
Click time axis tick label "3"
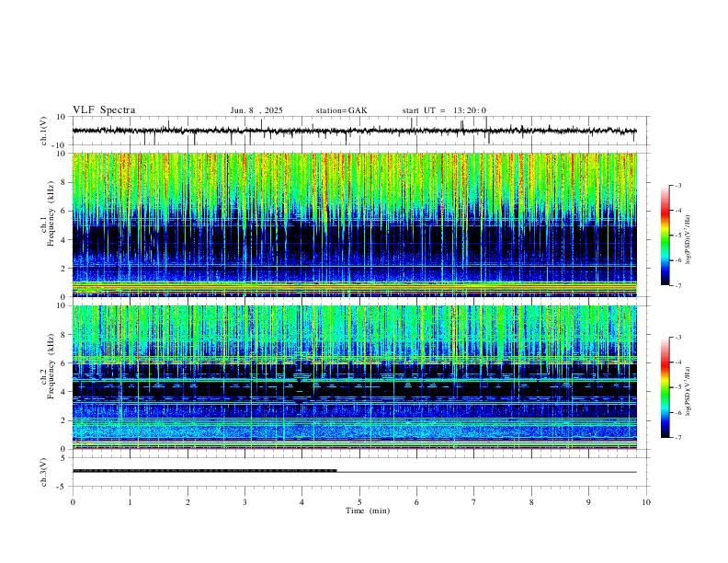coord(245,502)
